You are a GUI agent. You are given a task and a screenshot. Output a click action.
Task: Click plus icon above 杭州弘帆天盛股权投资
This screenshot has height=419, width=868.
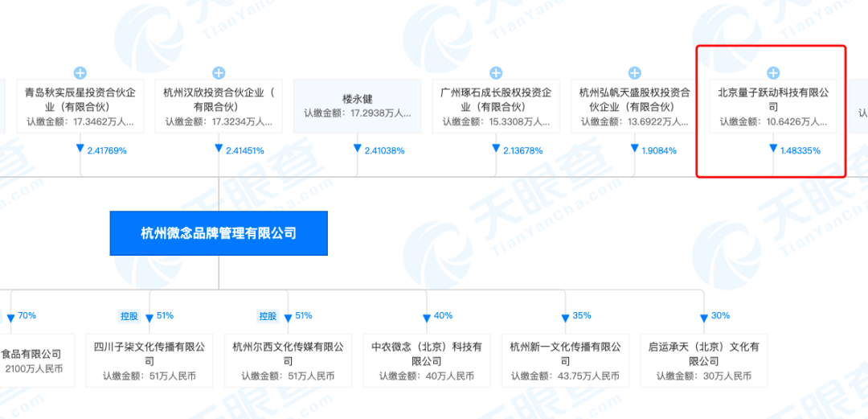click(x=634, y=73)
